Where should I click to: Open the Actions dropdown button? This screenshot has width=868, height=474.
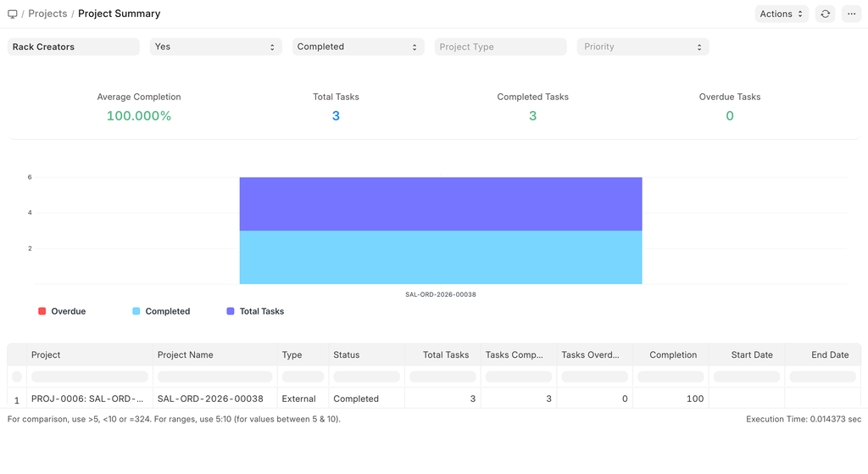point(781,14)
